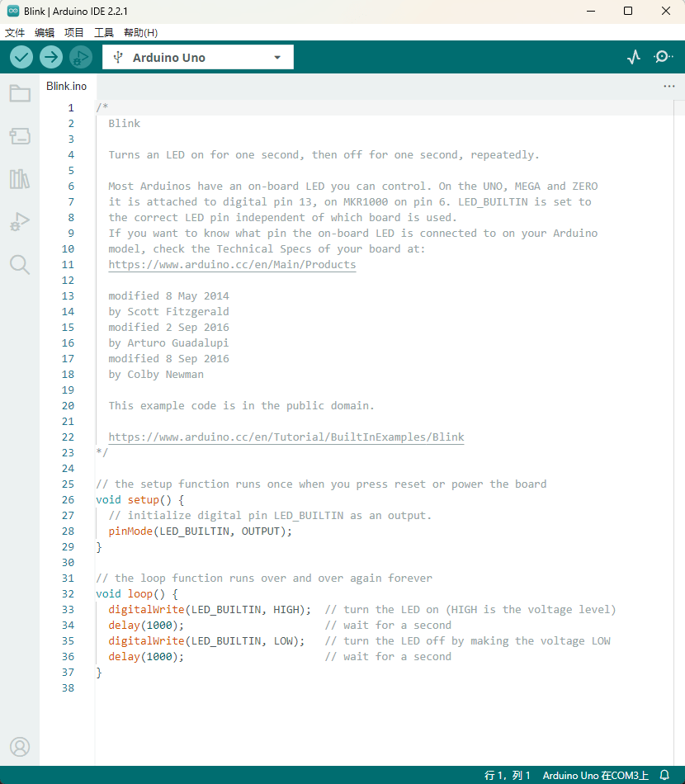Click on digitalWrite(LED_BUILTIN, HIGH); statement
The height and width of the screenshot is (784, 685).
(210, 610)
